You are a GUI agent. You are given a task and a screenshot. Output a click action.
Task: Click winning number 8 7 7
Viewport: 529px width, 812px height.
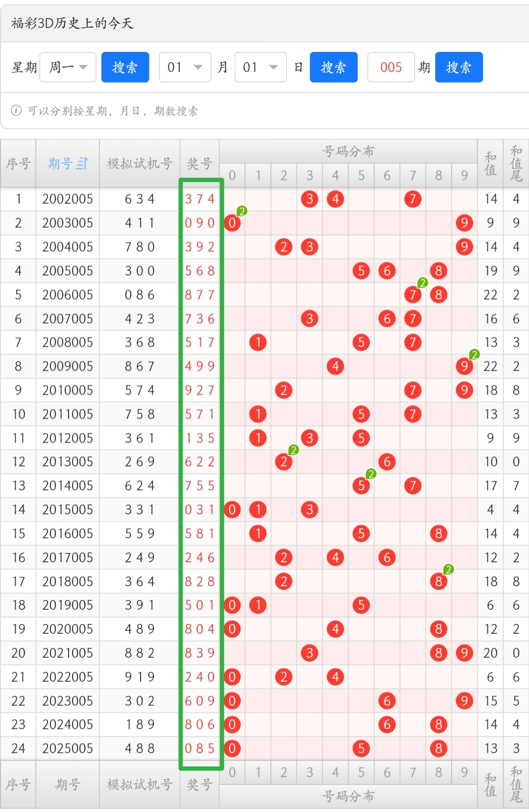click(200, 295)
